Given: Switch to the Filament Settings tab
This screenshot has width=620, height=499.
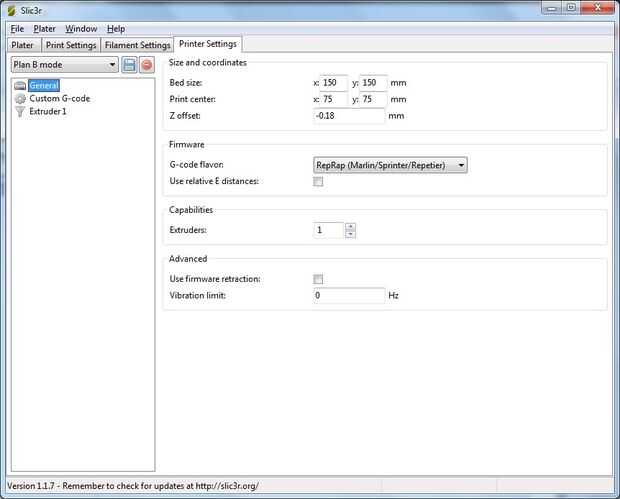Looking at the screenshot, I should (x=138, y=45).
